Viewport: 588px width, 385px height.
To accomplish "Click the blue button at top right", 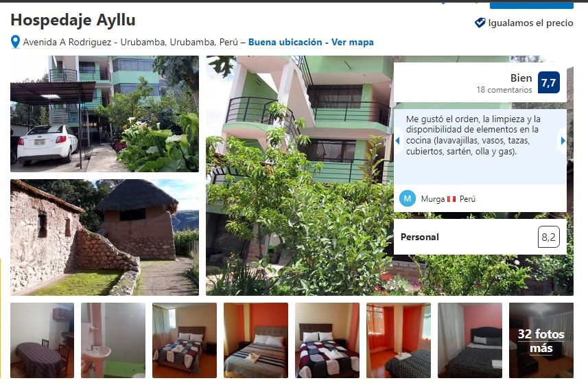I will click(x=531, y=5).
